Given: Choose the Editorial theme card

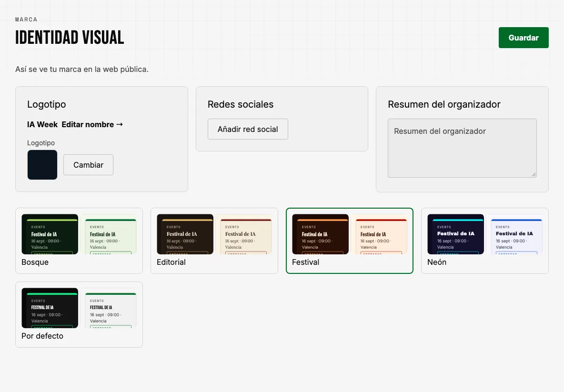Looking at the screenshot, I should (214, 241).
